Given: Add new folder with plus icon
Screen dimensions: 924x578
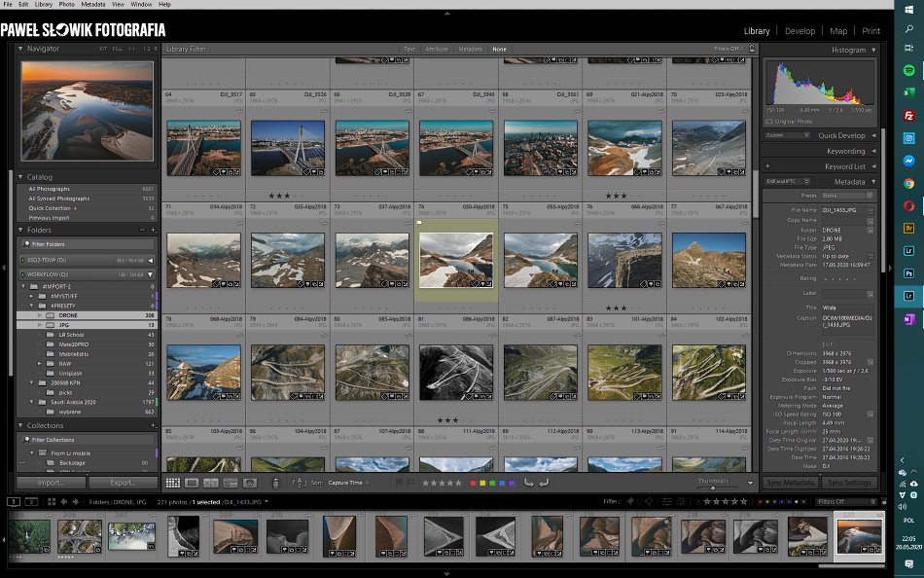Looking at the screenshot, I should pos(154,230).
